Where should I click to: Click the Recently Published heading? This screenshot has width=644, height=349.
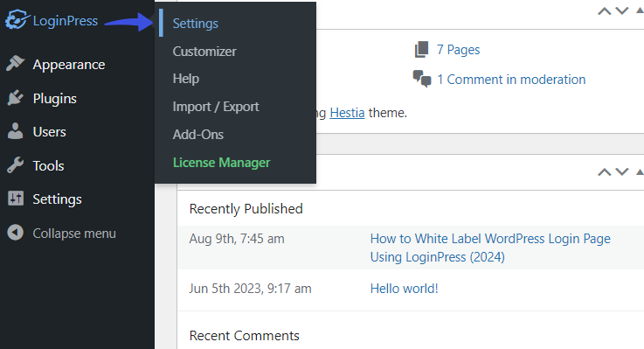click(x=246, y=209)
